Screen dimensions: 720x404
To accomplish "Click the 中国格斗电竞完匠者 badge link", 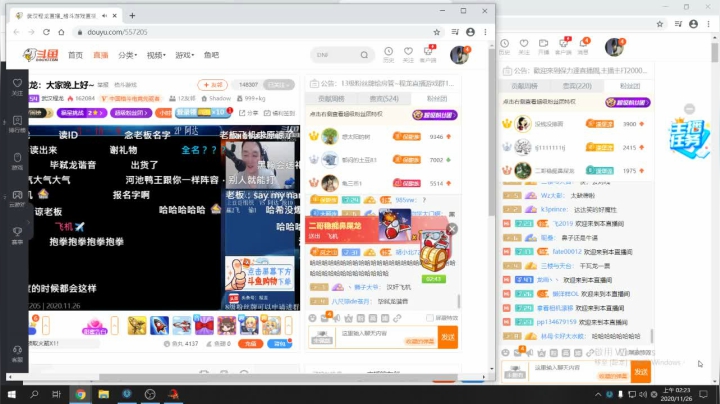I will 131,98.
